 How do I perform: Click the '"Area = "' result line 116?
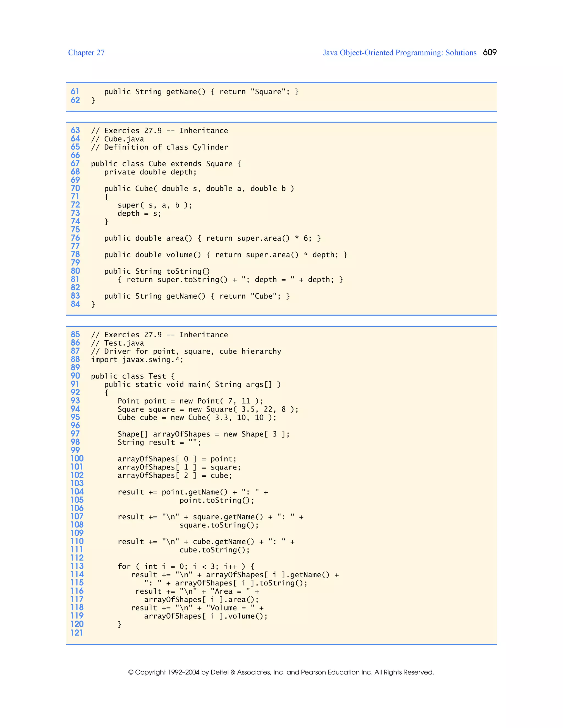click(x=197, y=591)
